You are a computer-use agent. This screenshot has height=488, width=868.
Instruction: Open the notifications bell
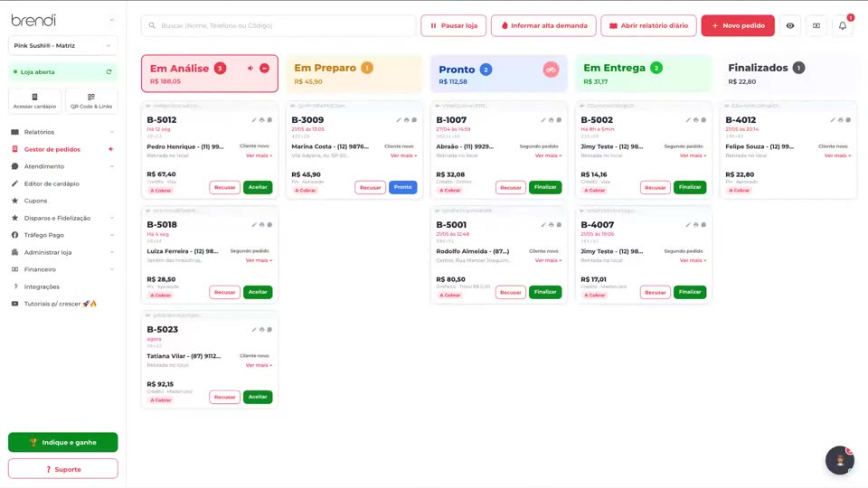843,25
